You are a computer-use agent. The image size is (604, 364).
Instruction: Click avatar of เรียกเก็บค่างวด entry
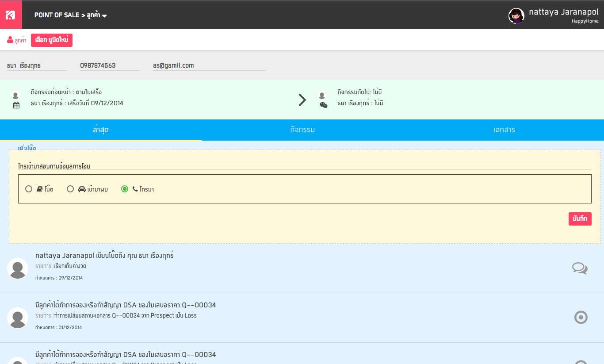[x=18, y=268]
